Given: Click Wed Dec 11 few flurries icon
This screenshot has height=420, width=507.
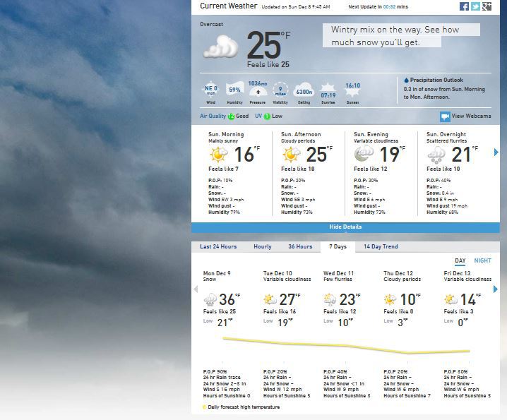Looking at the screenshot, I should click(x=330, y=300).
